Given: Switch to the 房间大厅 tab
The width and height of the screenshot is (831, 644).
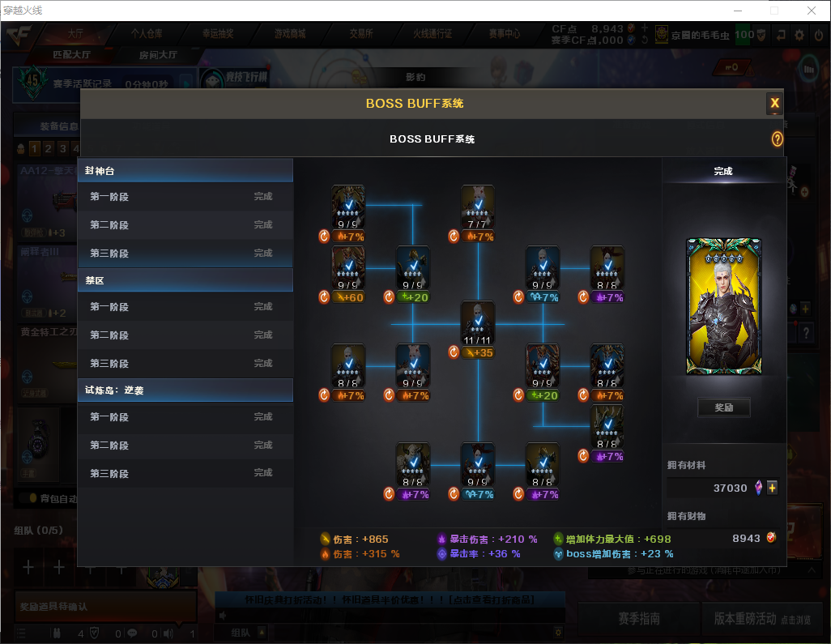Looking at the screenshot, I should click(x=158, y=55).
